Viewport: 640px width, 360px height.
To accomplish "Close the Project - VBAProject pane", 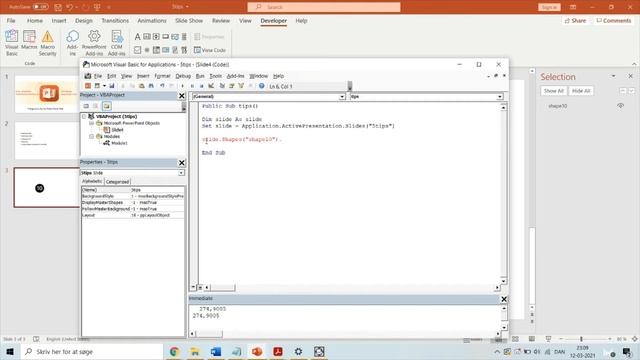I will pyautogui.click(x=182, y=96).
